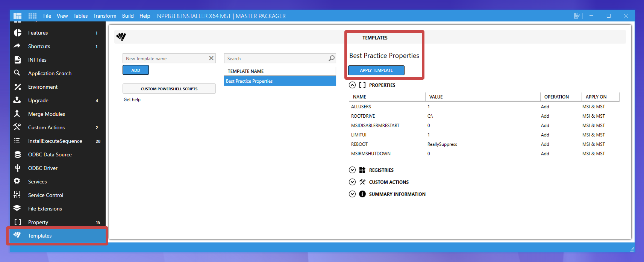Image resolution: width=644 pixels, height=262 pixels.
Task: Click the Shortcuts arrow icon
Action: point(17,46)
